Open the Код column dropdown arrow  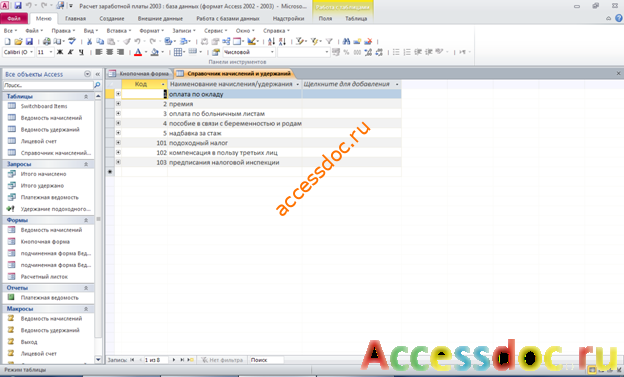163,84
